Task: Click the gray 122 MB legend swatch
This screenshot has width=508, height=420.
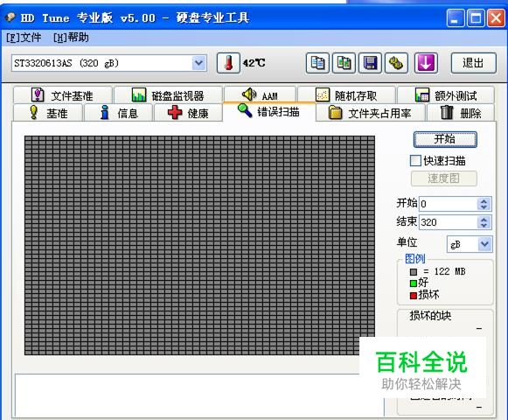Action: pyautogui.click(x=414, y=272)
